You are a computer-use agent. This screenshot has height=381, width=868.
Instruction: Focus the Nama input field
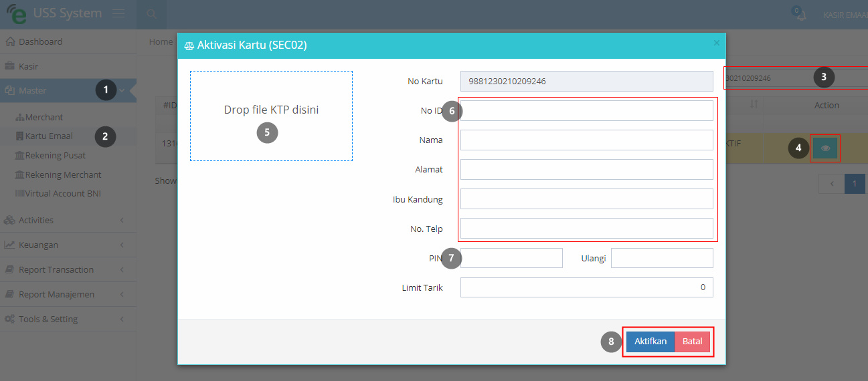(x=587, y=140)
